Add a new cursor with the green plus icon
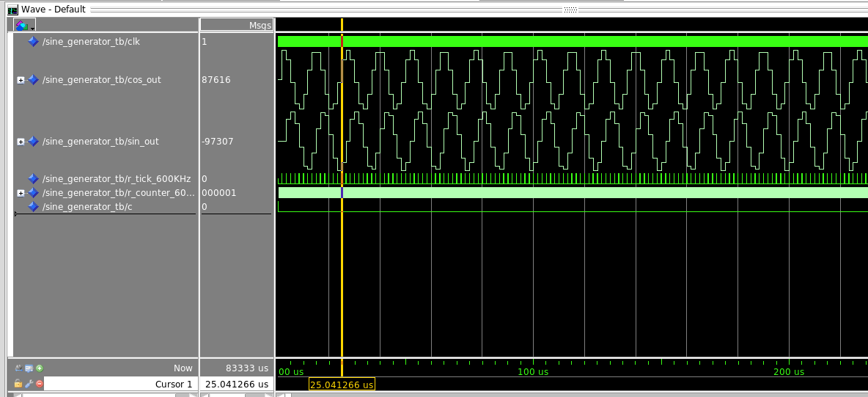This screenshot has height=397, width=868. click(39, 368)
